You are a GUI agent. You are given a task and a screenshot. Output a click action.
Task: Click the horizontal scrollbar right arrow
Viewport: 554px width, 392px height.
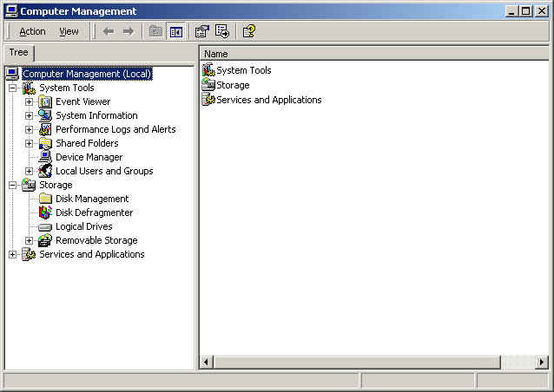pyautogui.click(x=542, y=362)
